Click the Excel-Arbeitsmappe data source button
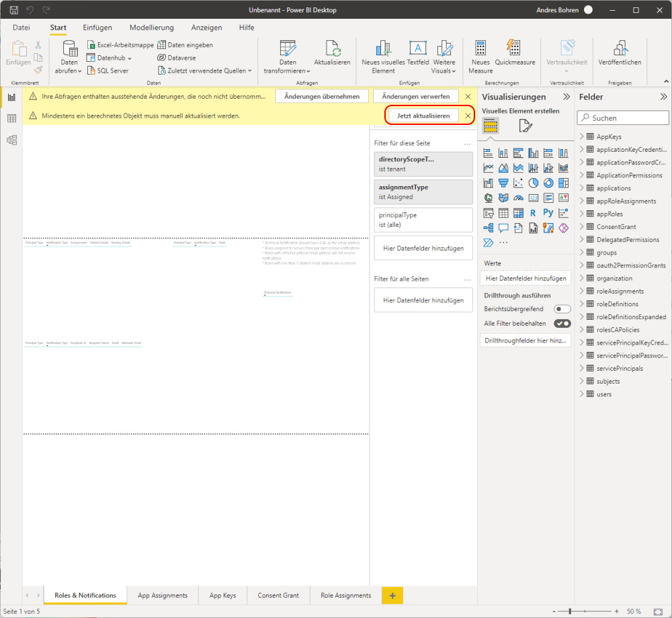Image resolution: width=672 pixels, height=618 pixels. pyautogui.click(x=120, y=45)
